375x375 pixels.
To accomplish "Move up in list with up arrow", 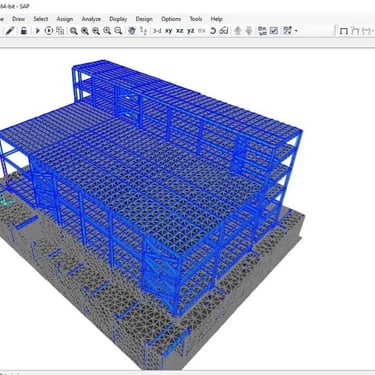I will [x=238, y=31].
